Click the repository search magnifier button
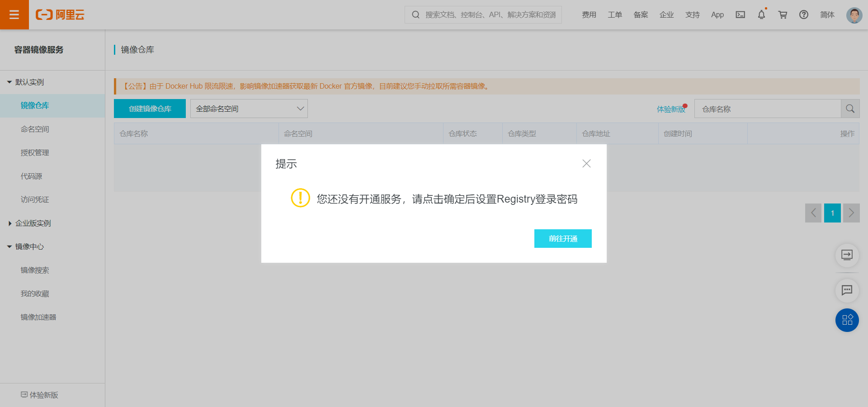Screen dimensions: 868x407 850,109
